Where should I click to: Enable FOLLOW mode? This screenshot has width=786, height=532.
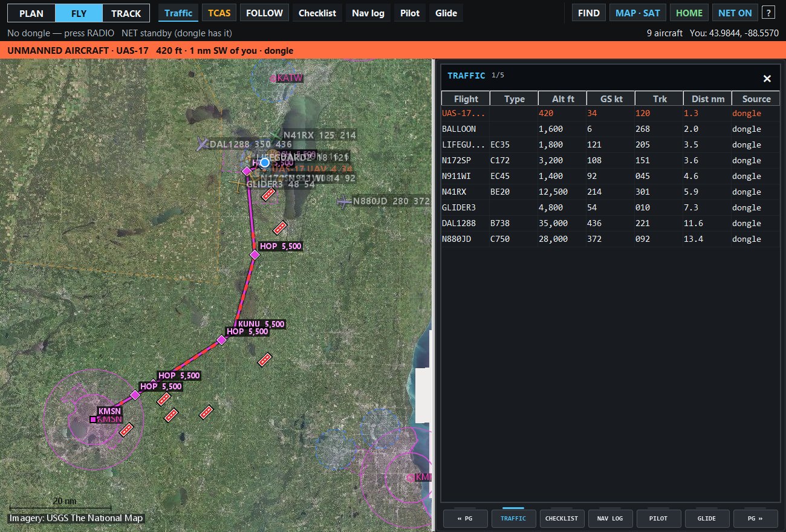tap(264, 13)
